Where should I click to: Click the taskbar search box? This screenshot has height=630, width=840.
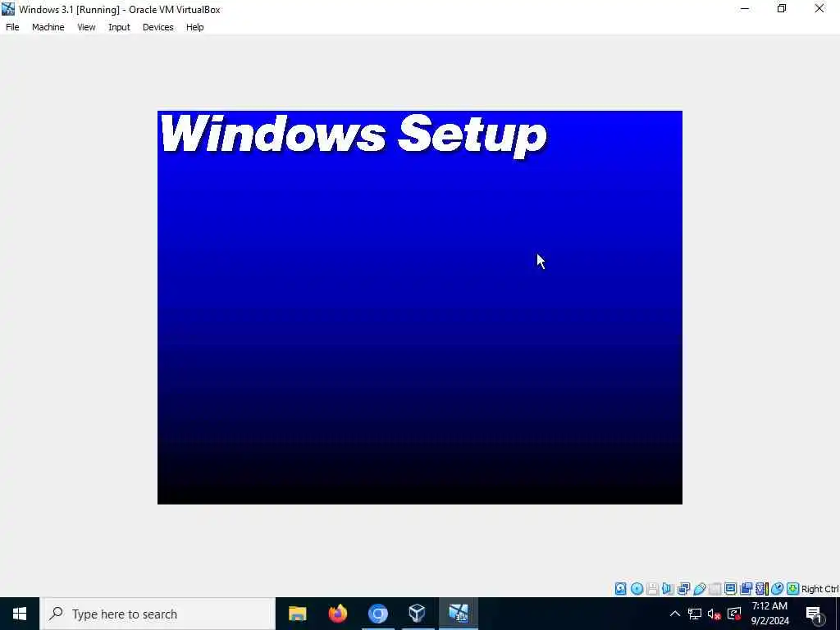pos(157,614)
